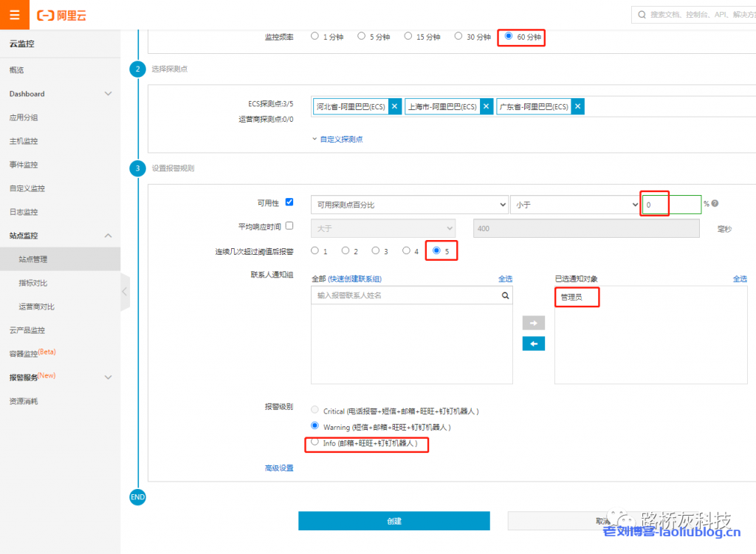This screenshot has width=756, height=554.
Task: Select Info alert level radio button
Action: (315, 442)
